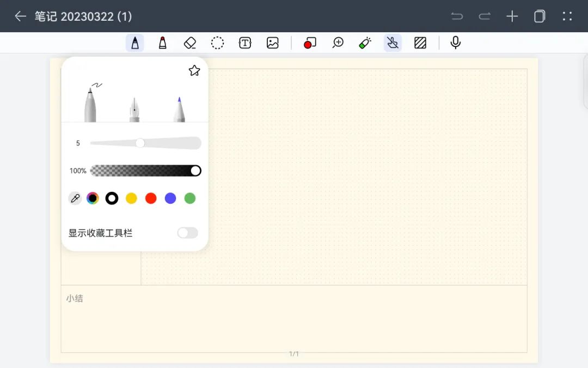Insert a text box
The width and height of the screenshot is (588, 368).
click(x=245, y=43)
